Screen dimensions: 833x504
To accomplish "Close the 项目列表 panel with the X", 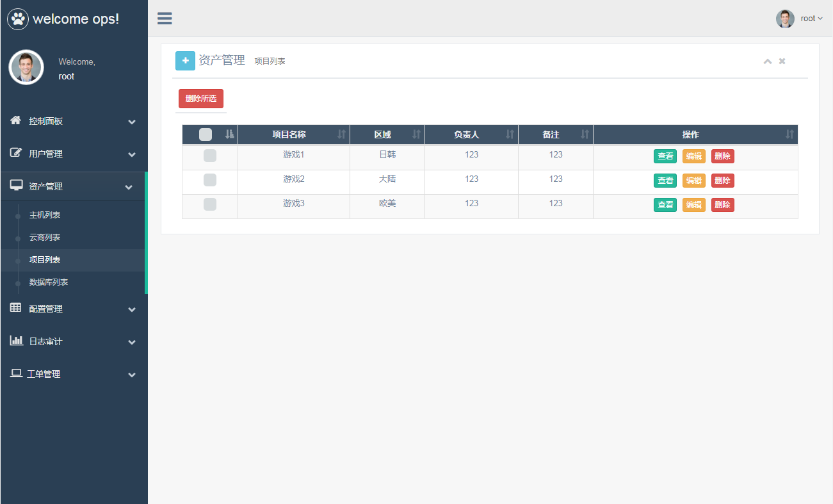I will pyautogui.click(x=782, y=61).
